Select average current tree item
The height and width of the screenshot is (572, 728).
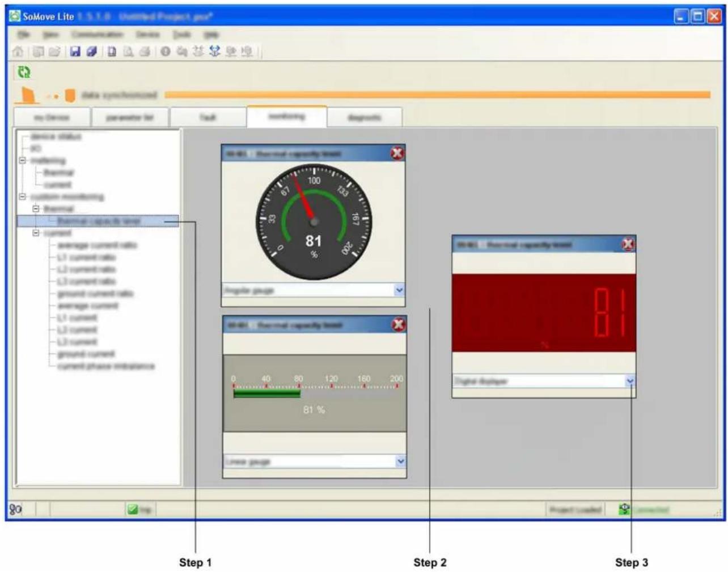point(88,306)
